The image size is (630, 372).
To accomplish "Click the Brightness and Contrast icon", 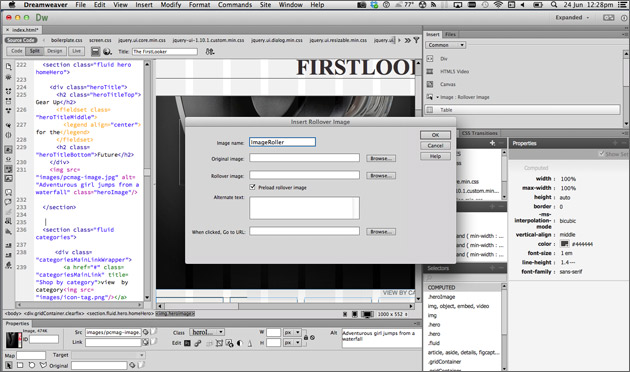I will tap(240, 343).
